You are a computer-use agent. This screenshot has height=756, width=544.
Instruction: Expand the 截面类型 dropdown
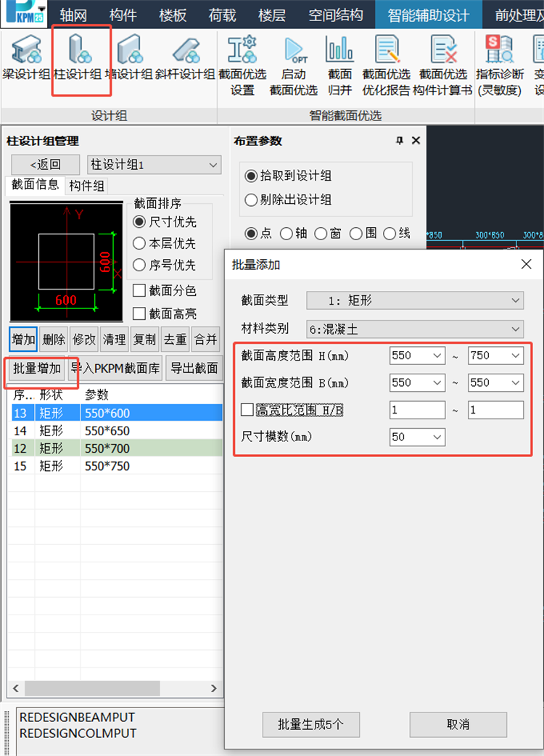click(415, 300)
